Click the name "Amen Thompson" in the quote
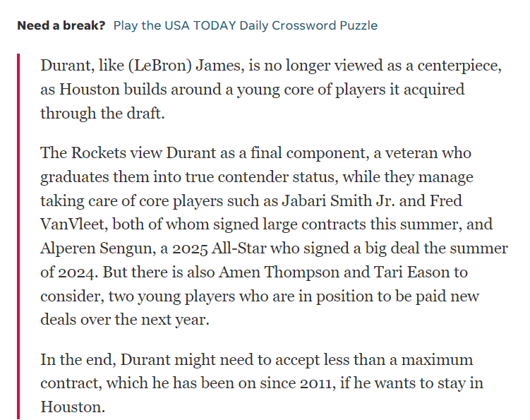 [x=279, y=272]
